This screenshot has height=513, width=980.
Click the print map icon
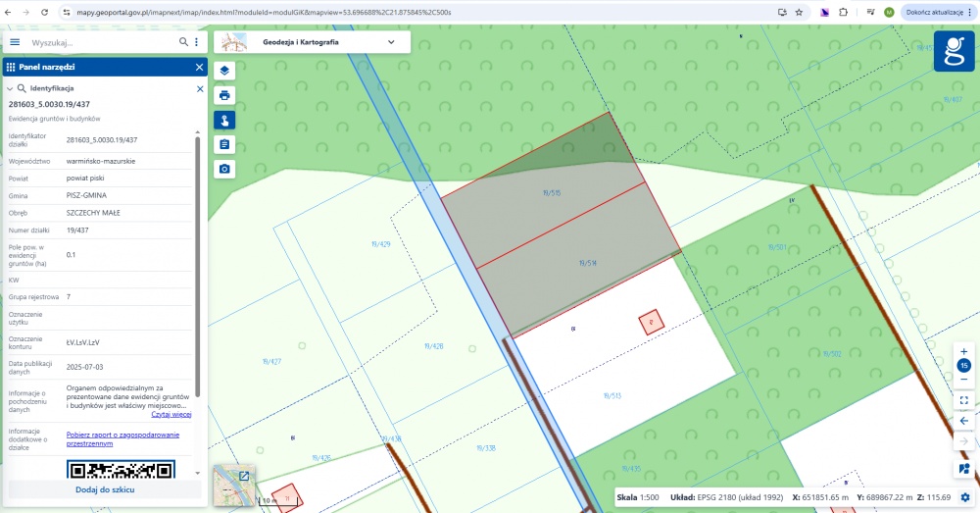[224, 95]
